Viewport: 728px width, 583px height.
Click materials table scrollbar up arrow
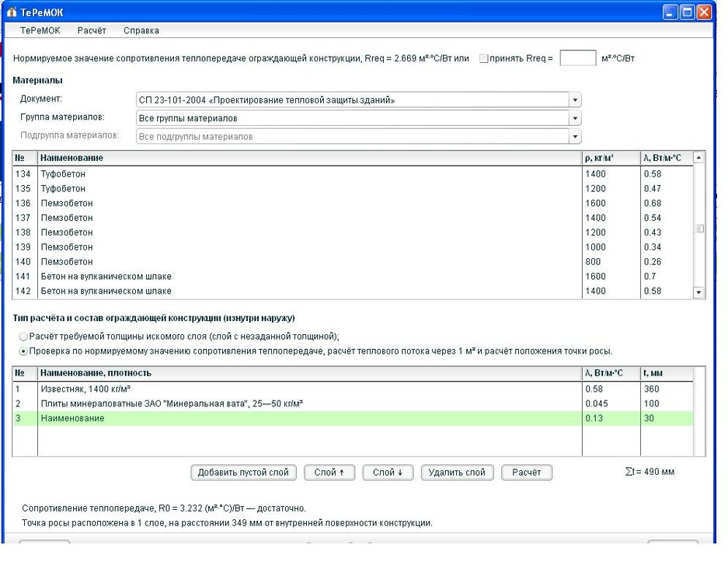pyautogui.click(x=698, y=158)
